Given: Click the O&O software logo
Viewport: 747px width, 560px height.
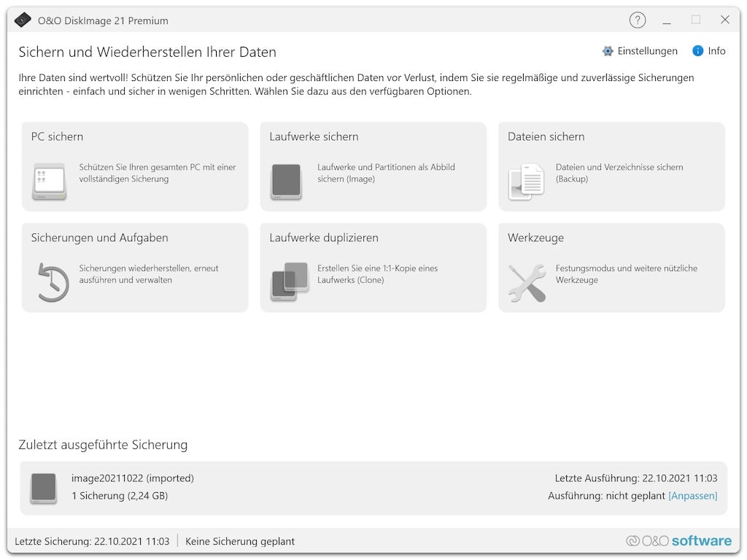Looking at the screenshot, I should click(x=678, y=541).
